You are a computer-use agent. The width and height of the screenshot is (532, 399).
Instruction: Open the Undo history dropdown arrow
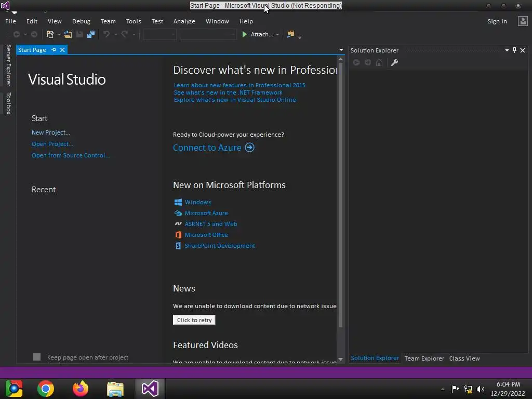pyautogui.click(x=115, y=35)
